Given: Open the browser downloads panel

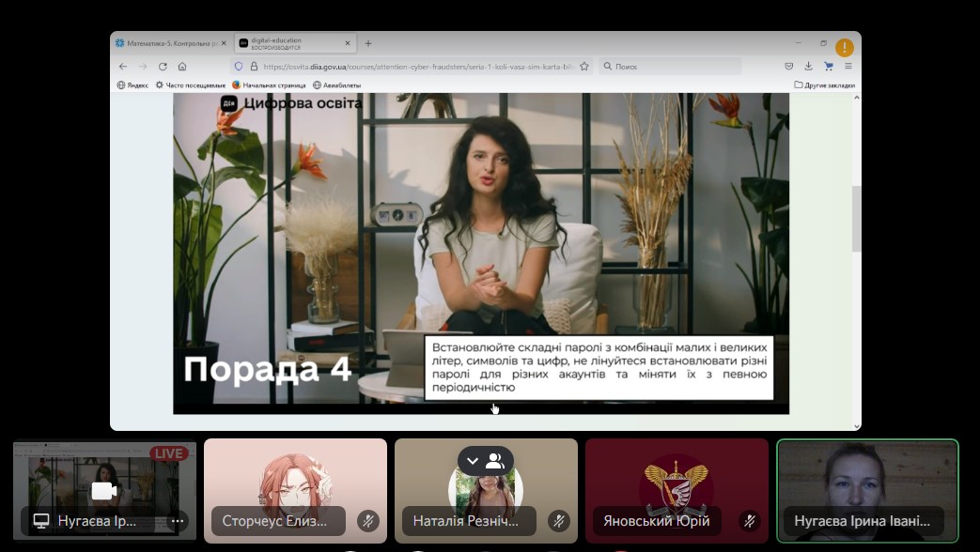Looking at the screenshot, I should click(x=809, y=67).
